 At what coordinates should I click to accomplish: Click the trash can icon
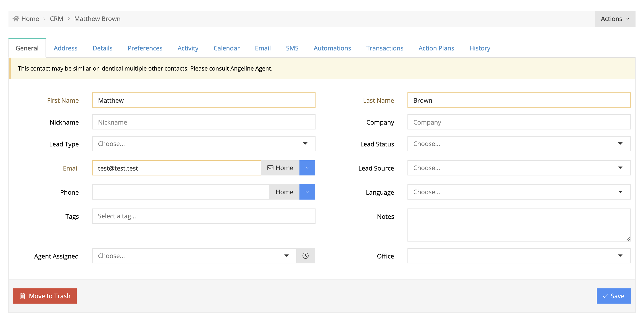pyautogui.click(x=23, y=296)
